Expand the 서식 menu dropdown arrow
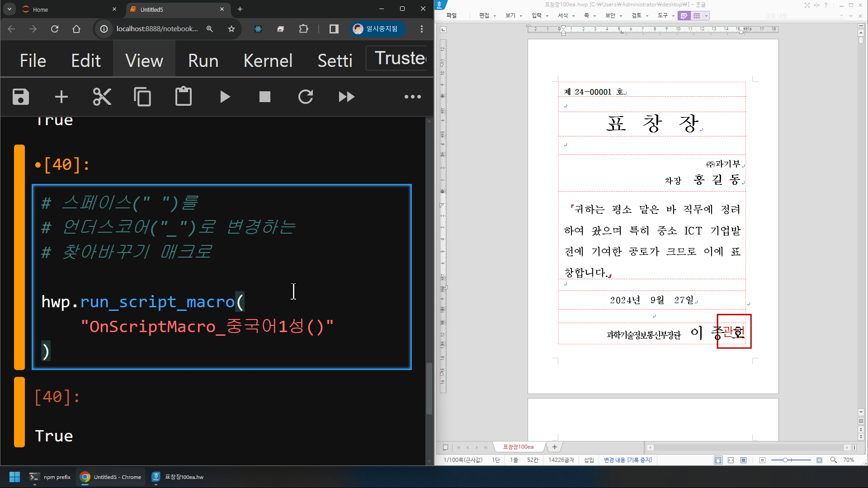Viewport: 868px width, 488px height. (573, 16)
